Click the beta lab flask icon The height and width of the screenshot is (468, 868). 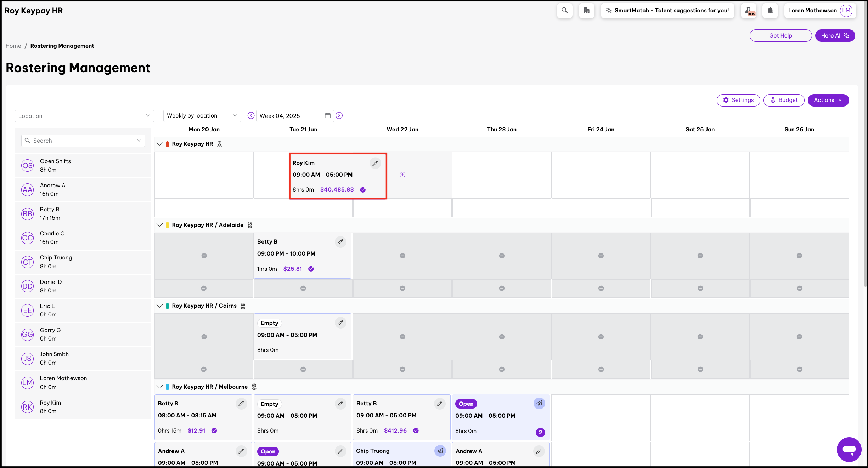coord(749,11)
